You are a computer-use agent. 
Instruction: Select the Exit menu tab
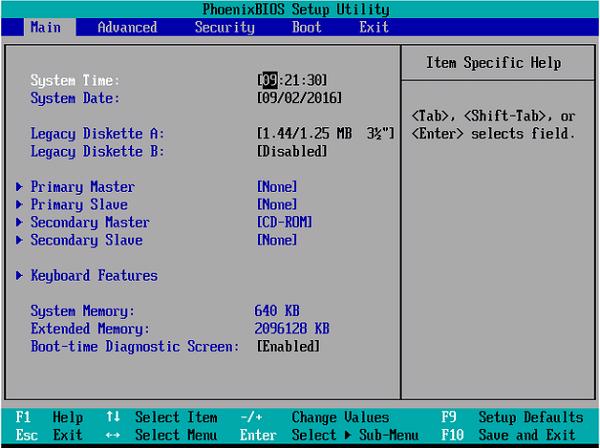click(x=373, y=27)
